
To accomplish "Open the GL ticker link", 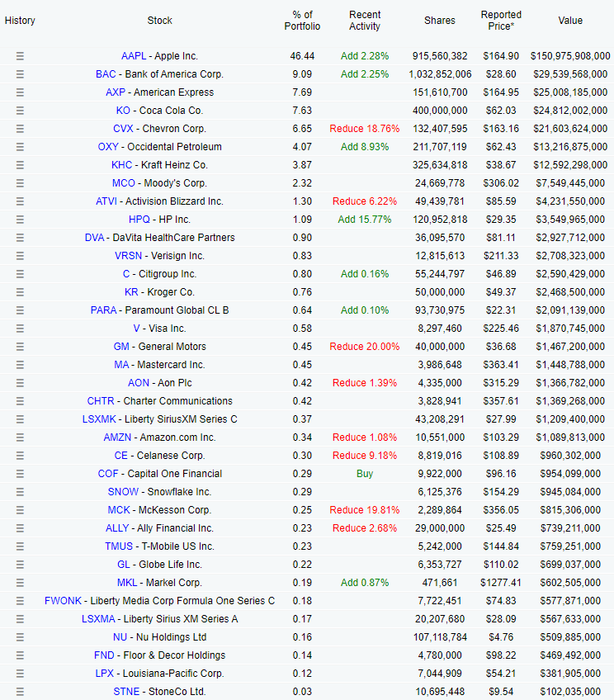I will click(x=124, y=565).
